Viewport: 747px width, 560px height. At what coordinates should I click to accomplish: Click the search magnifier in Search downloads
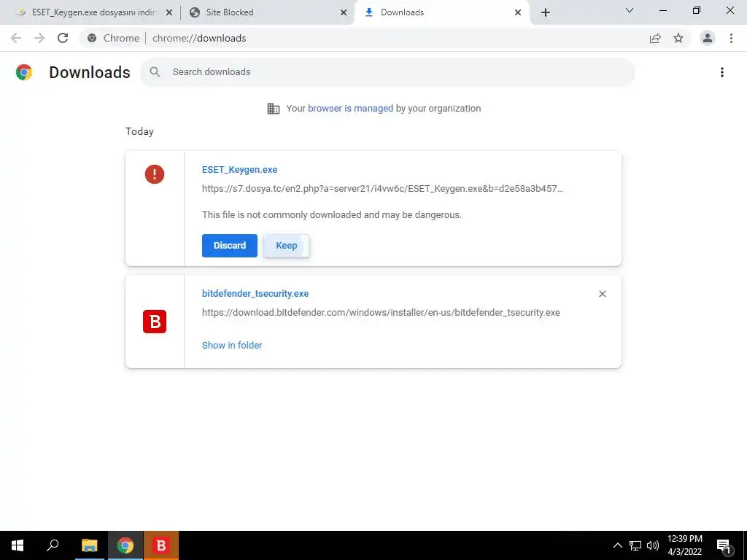155,72
